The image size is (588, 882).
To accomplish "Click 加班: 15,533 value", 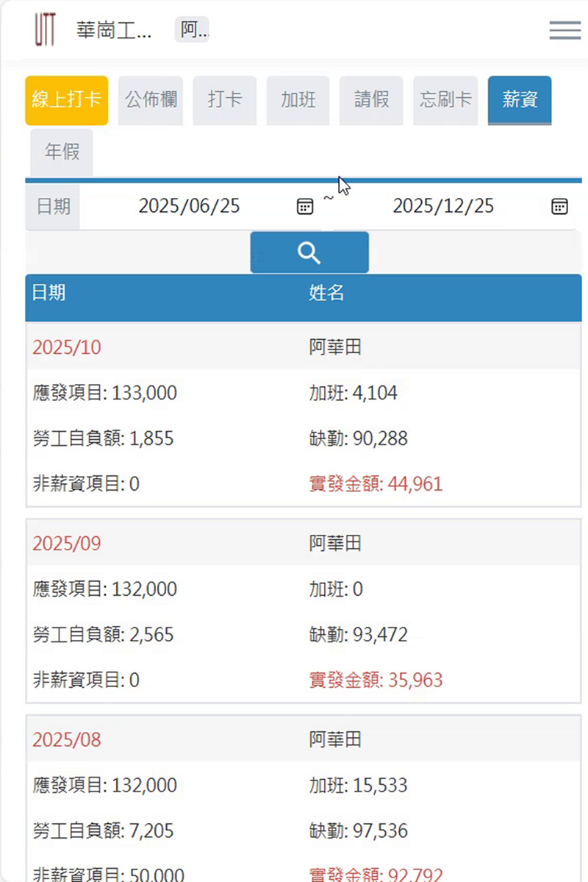I will point(358,785).
